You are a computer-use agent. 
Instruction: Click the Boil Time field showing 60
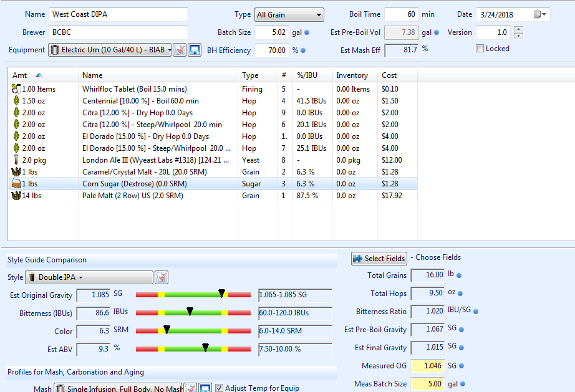coord(401,14)
